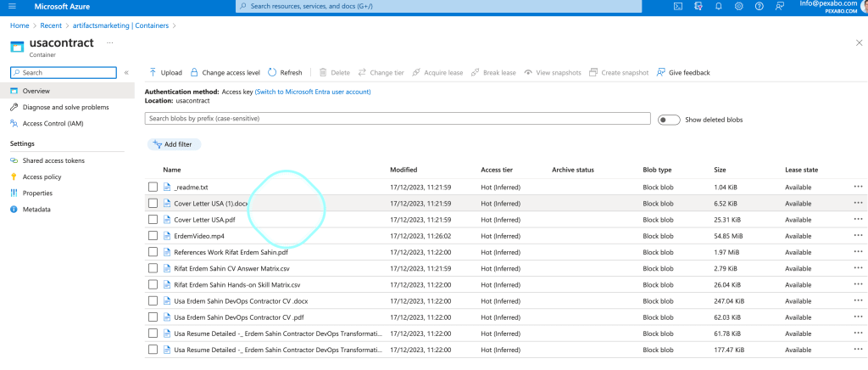
Task: Open ellipsis menu for References Work row
Action: (858, 252)
